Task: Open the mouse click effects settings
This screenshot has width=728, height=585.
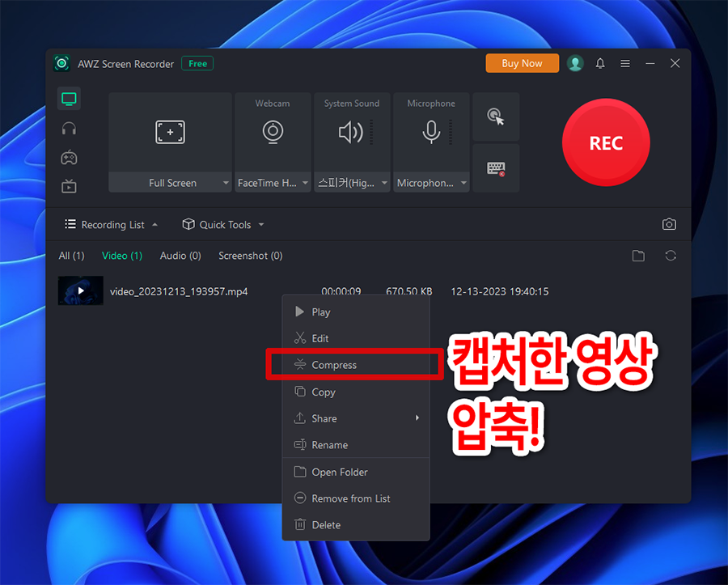Action: 496,117
